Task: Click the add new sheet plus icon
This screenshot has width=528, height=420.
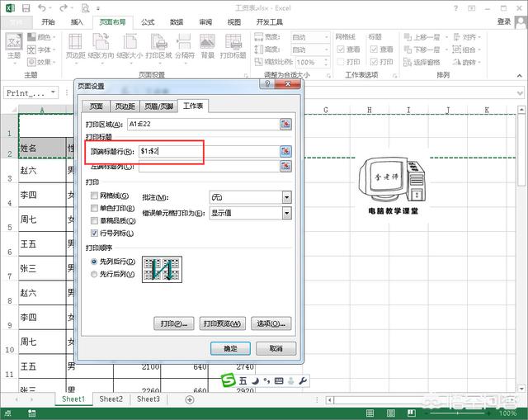Action: [190, 399]
